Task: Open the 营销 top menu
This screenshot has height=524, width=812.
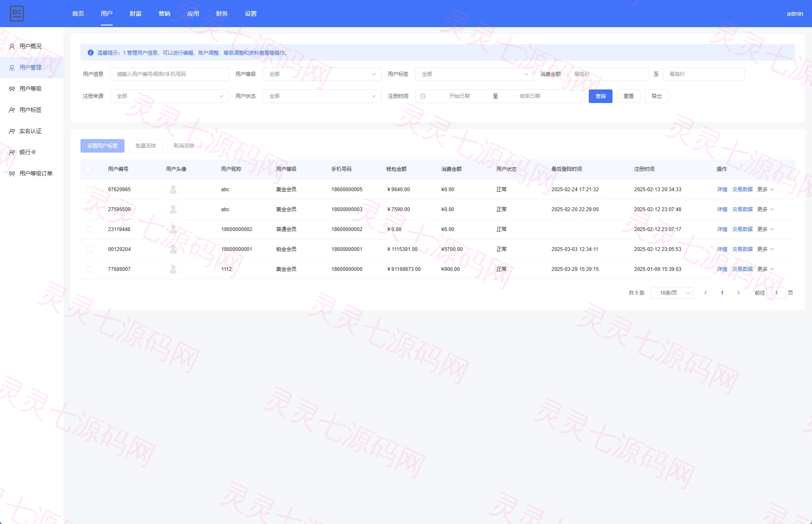Action: click(x=164, y=14)
